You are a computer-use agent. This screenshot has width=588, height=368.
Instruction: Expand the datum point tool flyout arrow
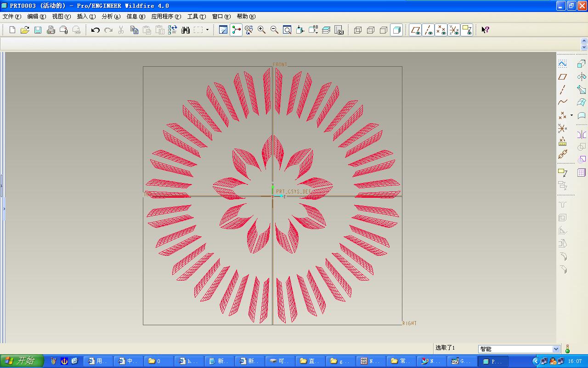click(571, 115)
